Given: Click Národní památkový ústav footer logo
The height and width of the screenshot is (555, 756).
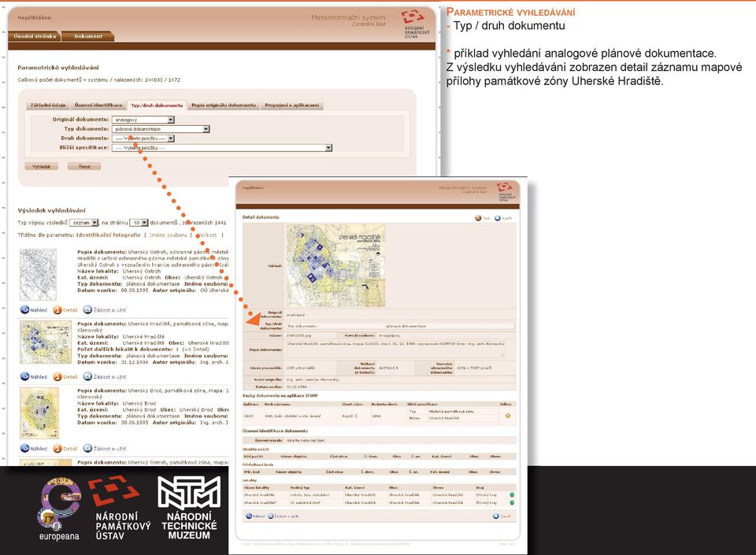Looking at the screenshot, I should pyautogui.click(x=119, y=508).
